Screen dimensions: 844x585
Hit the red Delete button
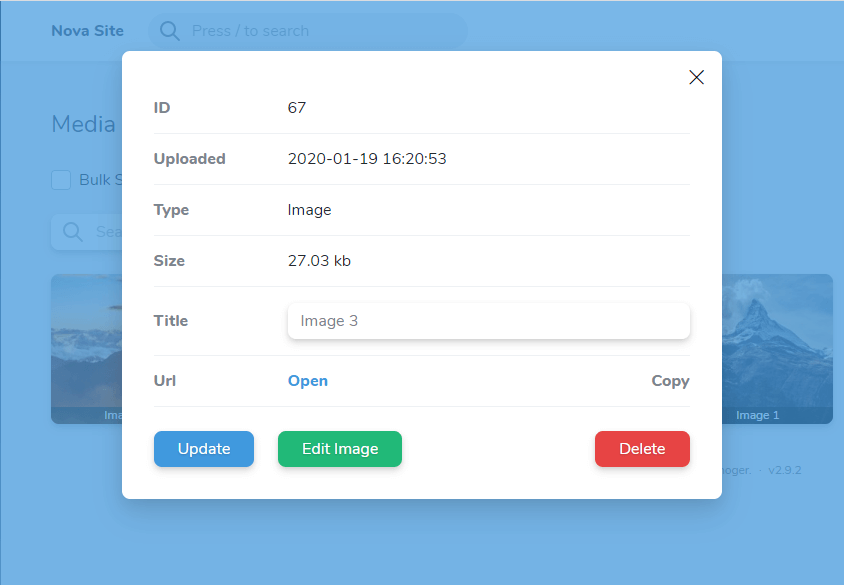[x=642, y=449]
